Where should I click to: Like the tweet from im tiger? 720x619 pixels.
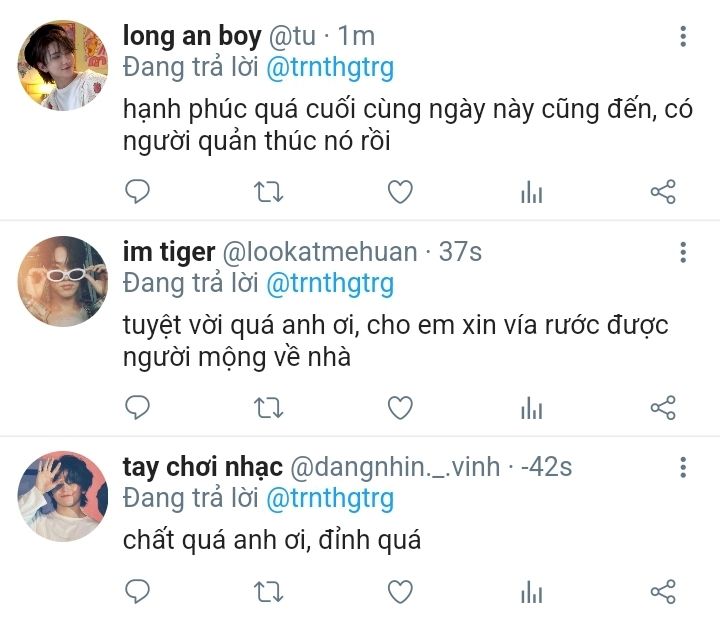pos(400,407)
